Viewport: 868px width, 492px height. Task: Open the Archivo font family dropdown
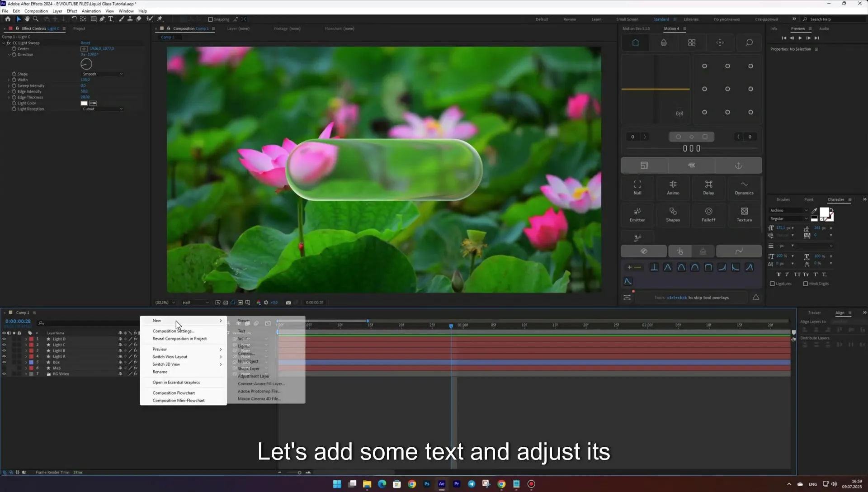point(789,210)
